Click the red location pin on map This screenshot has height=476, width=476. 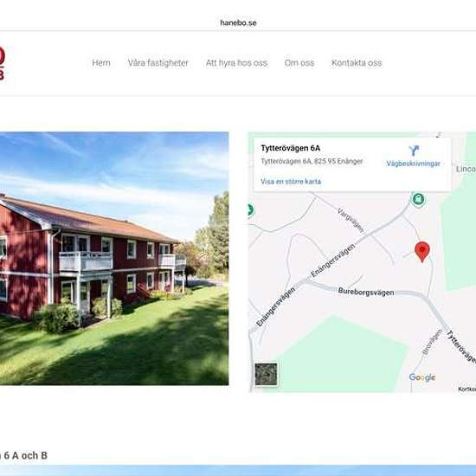click(x=422, y=252)
